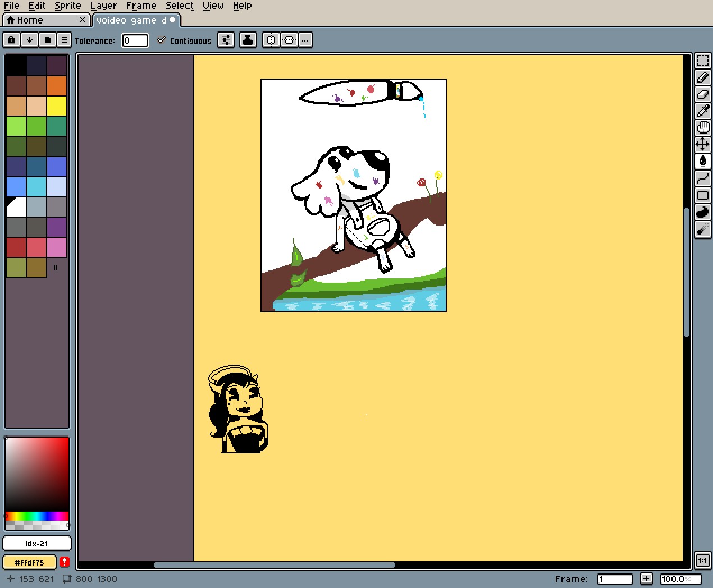Open the palette options hamburger menu

click(x=64, y=40)
